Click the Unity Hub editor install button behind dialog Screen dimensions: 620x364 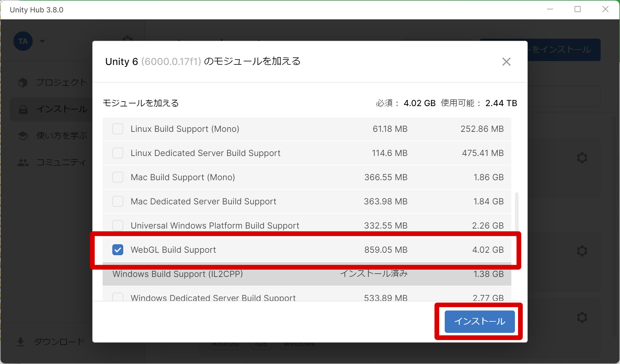pyautogui.click(x=564, y=50)
